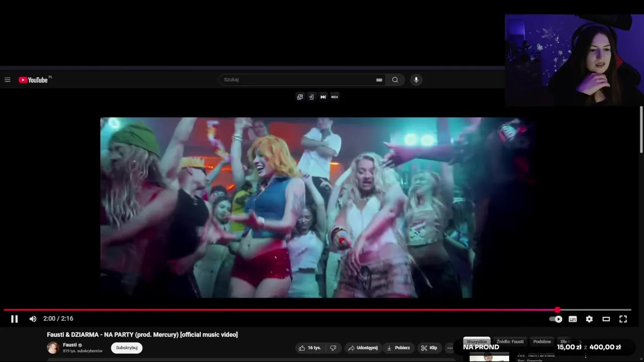This screenshot has height=362, width=644.
Task: Dislike the video thumbs-down
Action: [333, 348]
